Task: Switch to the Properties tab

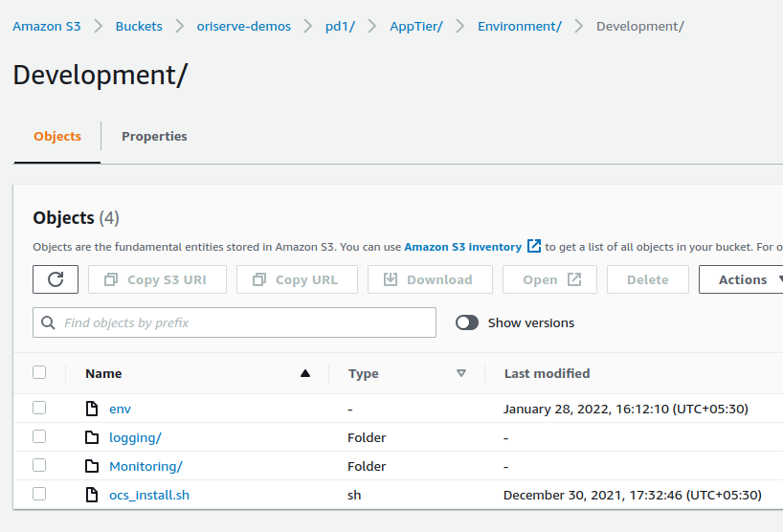Action: coord(154,136)
